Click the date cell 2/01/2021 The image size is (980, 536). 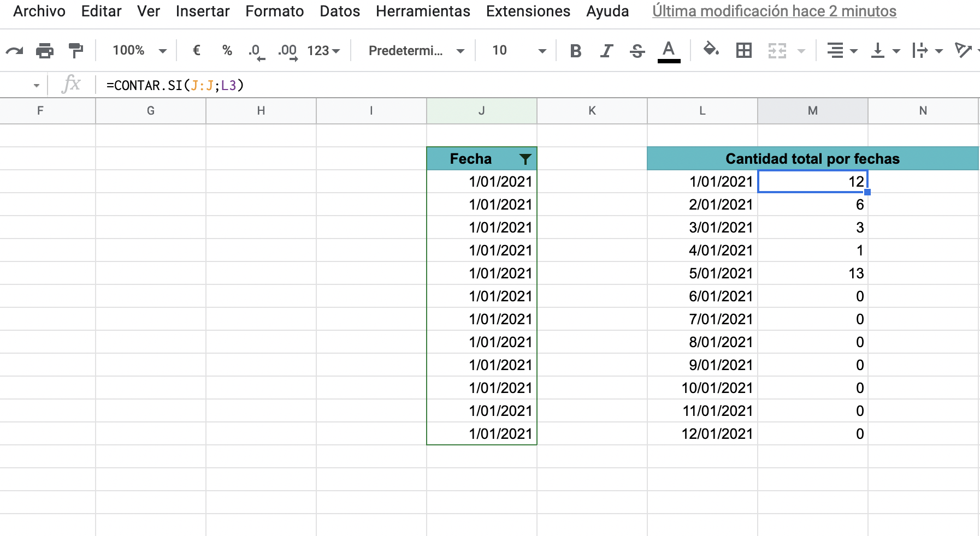[x=702, y=205]
